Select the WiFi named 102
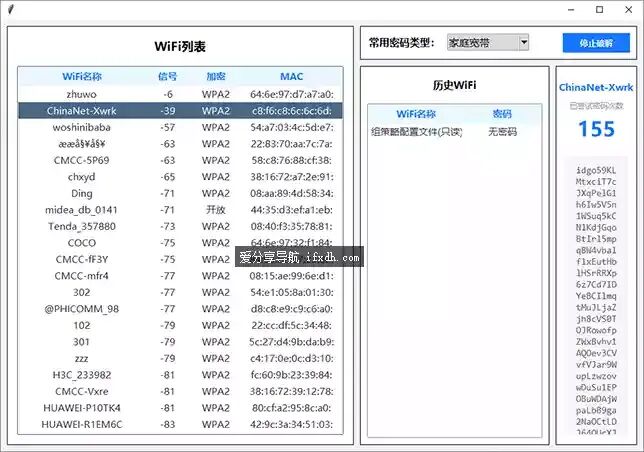This screenshot has width=644, height=452. (180, 325)
